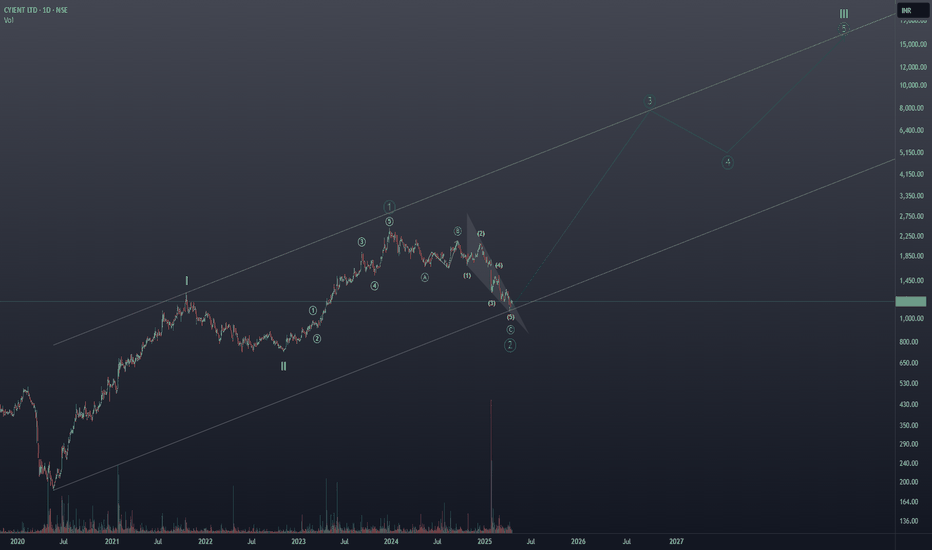
Task: Select the circled C corrective wave label
Action: tap(511, 329)
